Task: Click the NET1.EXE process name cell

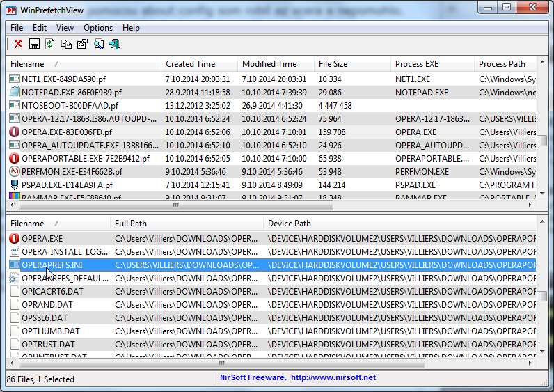Action: click(412, 79)
